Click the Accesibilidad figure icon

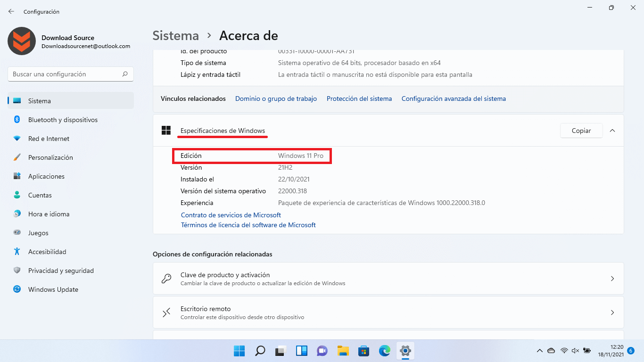click(17, 252)
